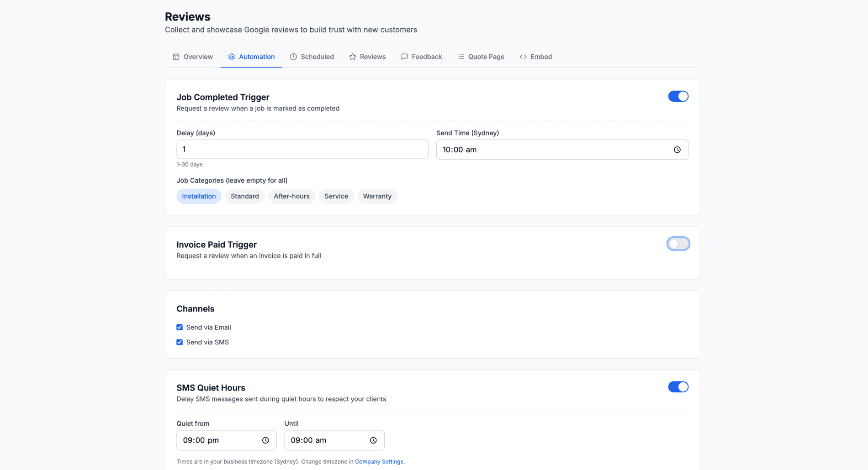
Task: Click the grid icon on the Overview tab
Action: pos(175,57)
